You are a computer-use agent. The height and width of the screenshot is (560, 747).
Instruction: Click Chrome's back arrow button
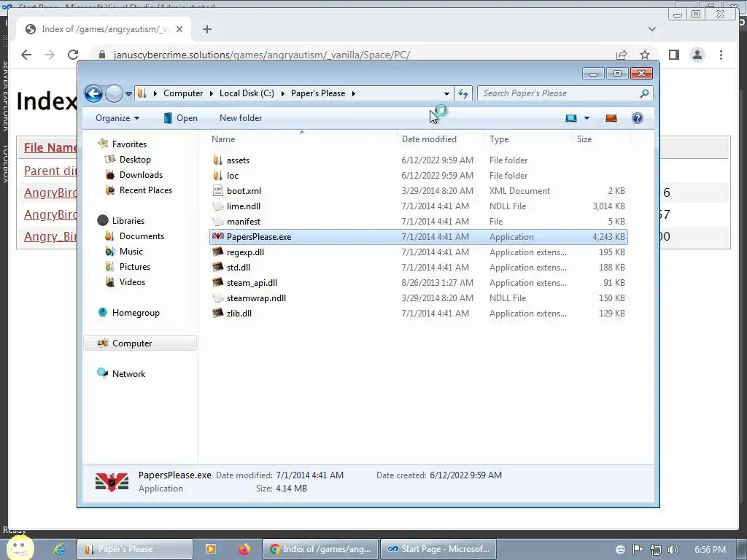tap(26, 55)
